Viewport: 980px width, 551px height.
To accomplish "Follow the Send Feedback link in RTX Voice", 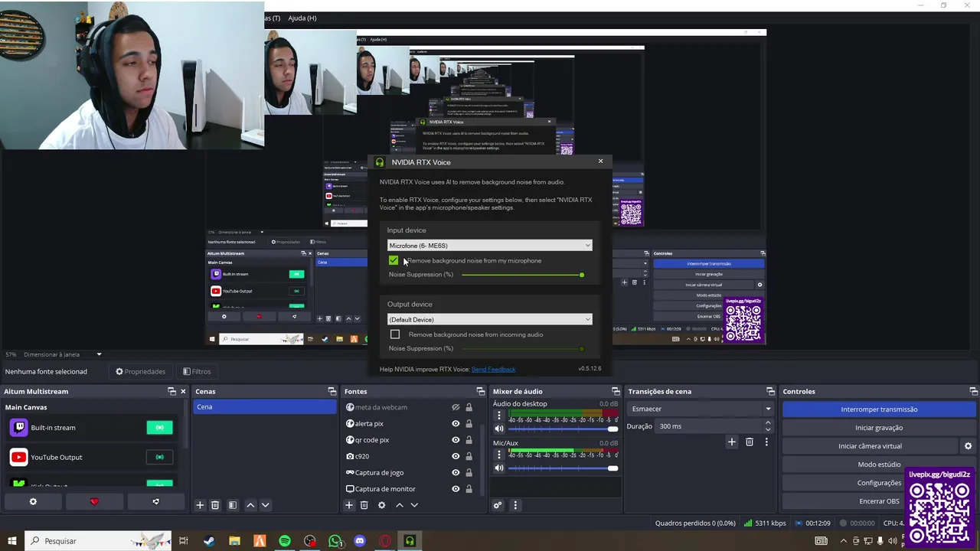I will [x=493, y=369].
